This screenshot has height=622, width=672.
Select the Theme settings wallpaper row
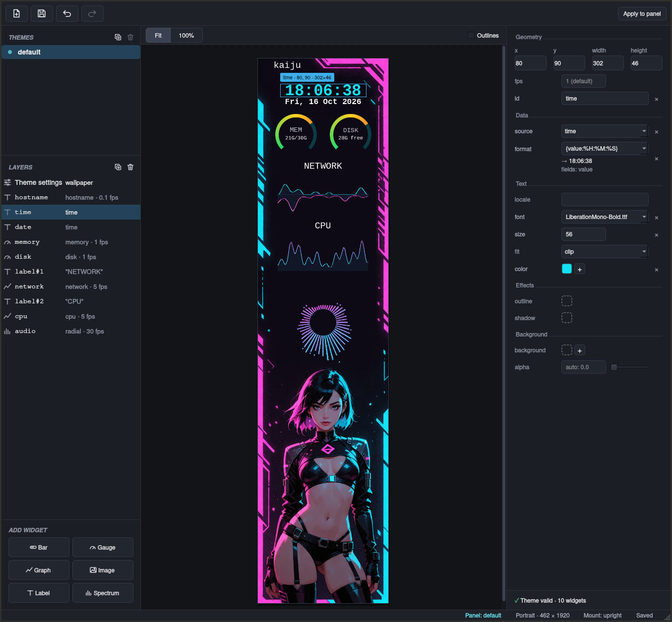coord(71,182)
